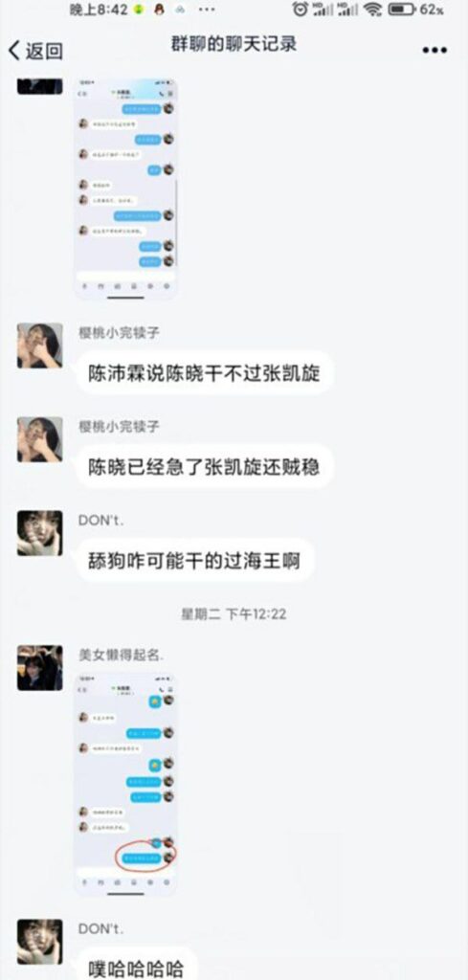
Task: Tap 樱桃小完犊子 avatar beside 陈晓已经急了 message
Action: [40, 439]
